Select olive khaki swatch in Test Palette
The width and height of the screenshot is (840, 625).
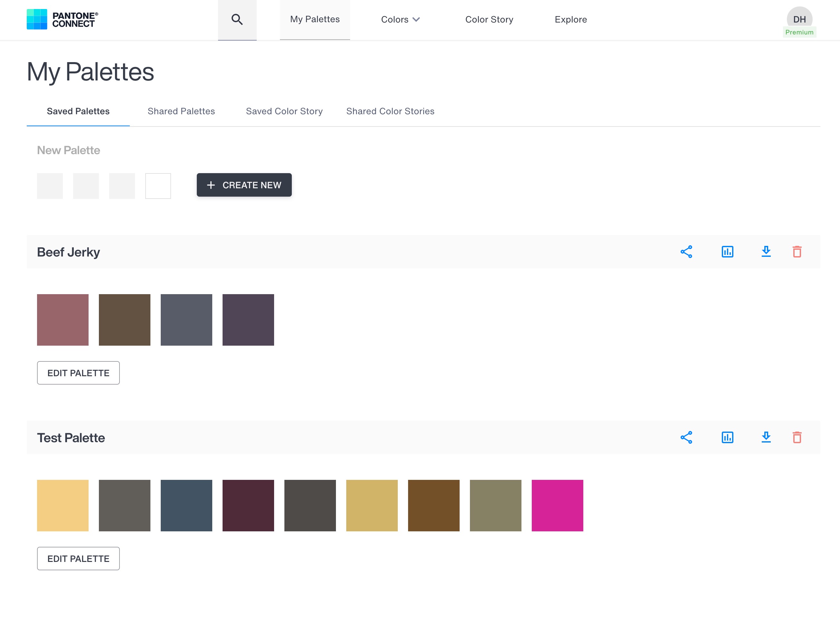[x=495, y=506]
